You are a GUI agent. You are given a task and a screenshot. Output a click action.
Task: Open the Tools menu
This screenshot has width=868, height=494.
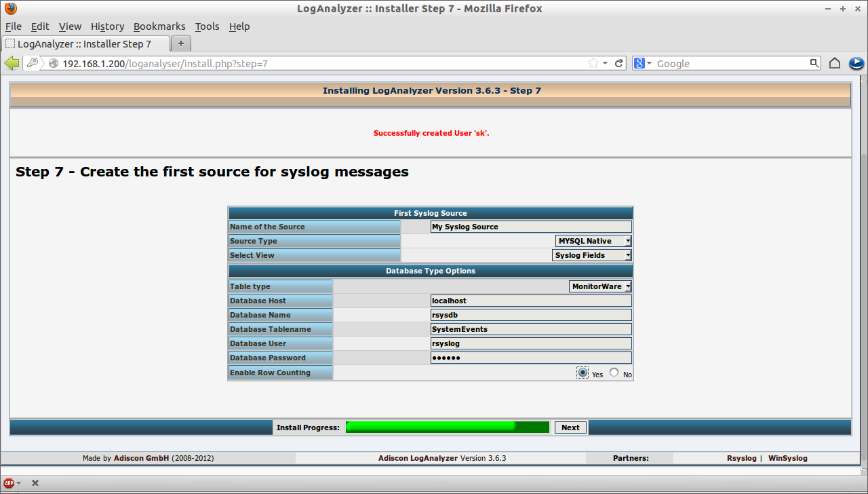pos(207,26)
